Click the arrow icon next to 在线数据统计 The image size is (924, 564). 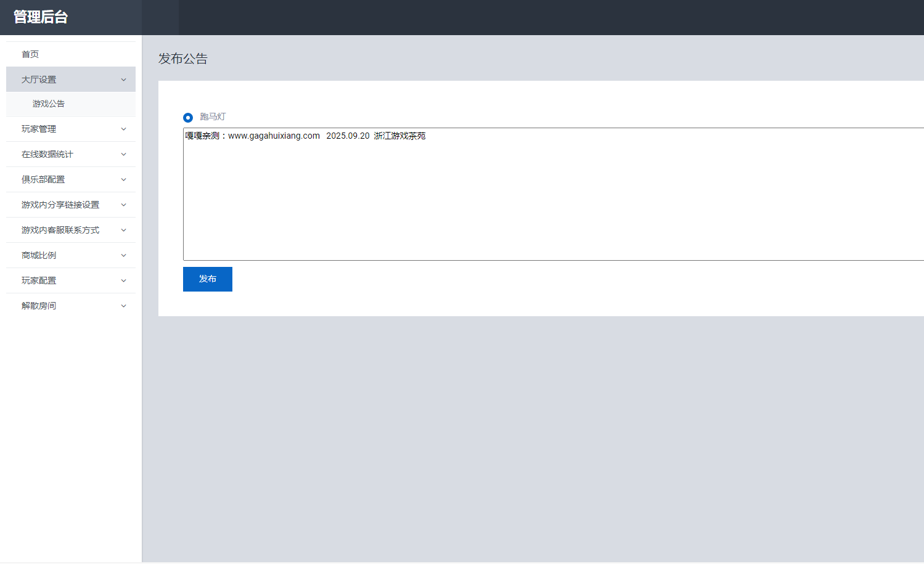click(x=123, y=154)
